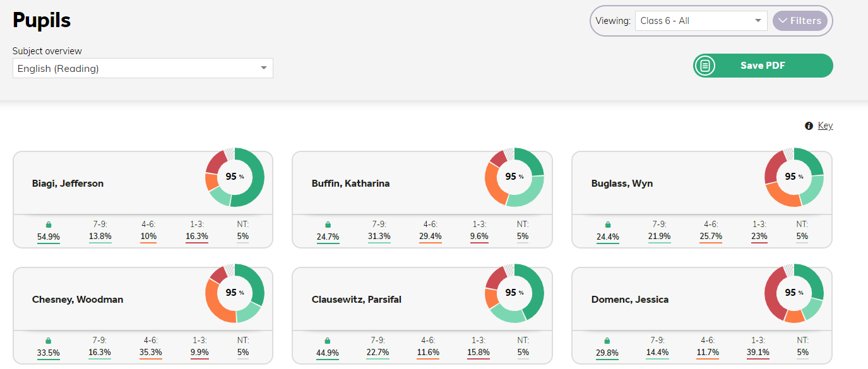Open the Key link
The width and height of the screenshot is (868, 369).
[825, 126]
